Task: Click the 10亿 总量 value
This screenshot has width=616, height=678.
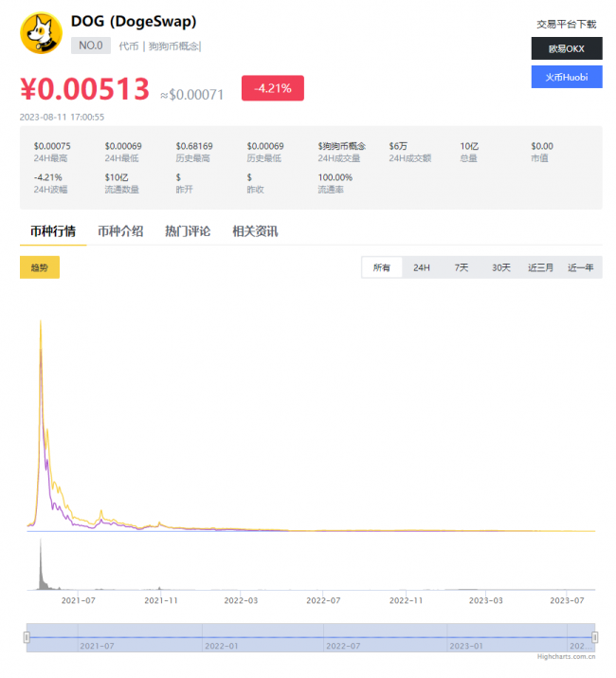Action: pyautogui.click(x=469, y=146)
